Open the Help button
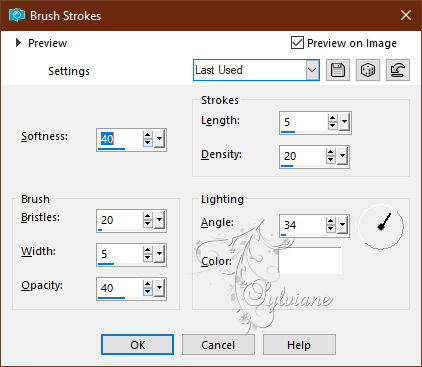Viewport: 422px width, 367px height. (x=299, y=345)
